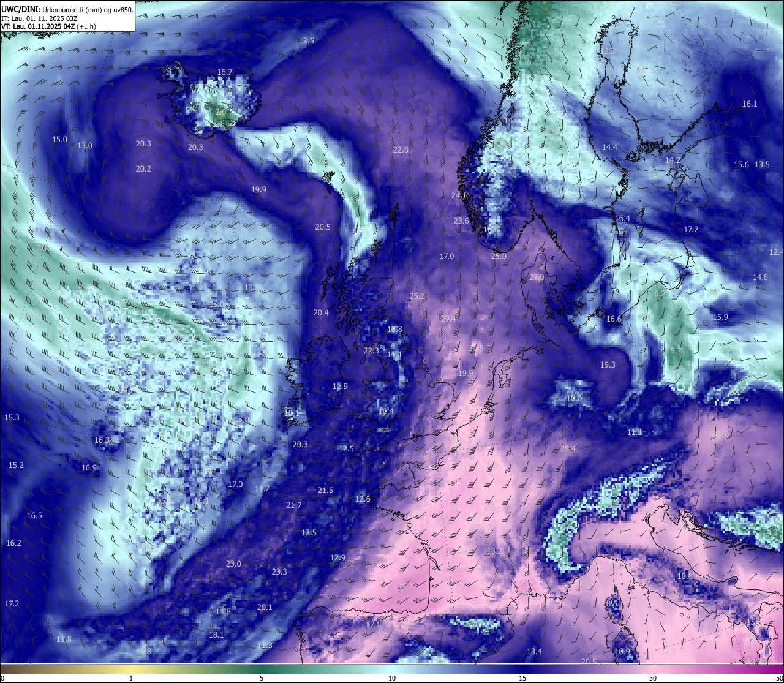The width and height of the screenshot is (784, 683).
Task: Select the 16.7 value north of Iceland
Action: point(225,72)
